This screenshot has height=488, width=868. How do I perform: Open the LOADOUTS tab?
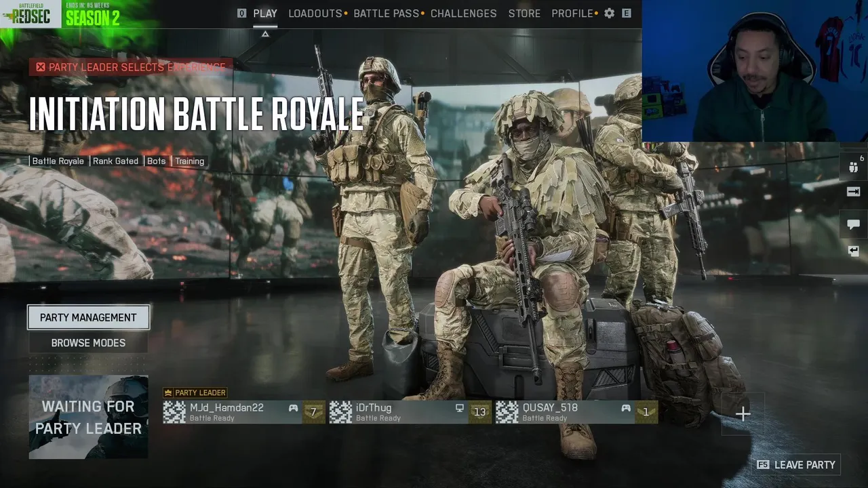point(315,14)
